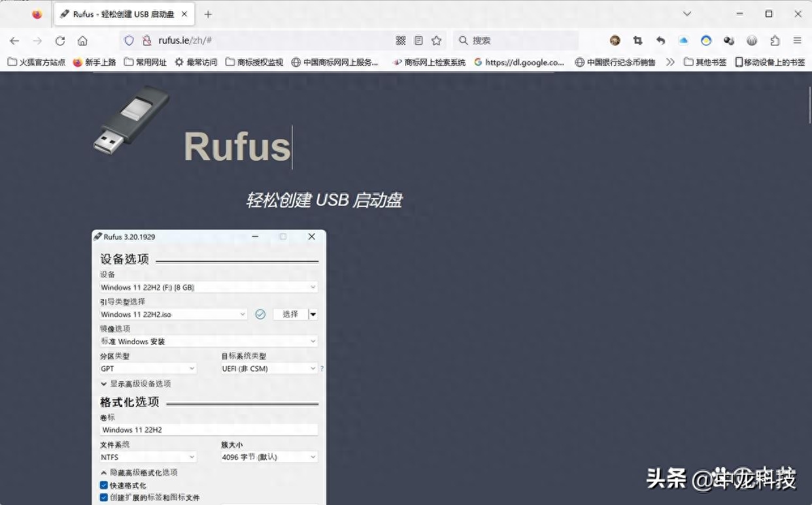Screen dimensions: 812x505
Task: Select the screenshot crop tool icon in the toolbar
Action: coord(637,40)
